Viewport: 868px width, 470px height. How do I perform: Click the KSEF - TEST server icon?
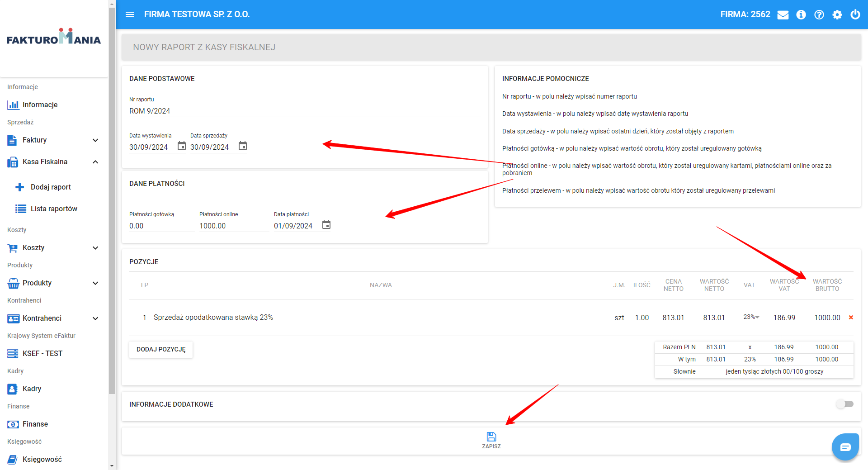13,354
